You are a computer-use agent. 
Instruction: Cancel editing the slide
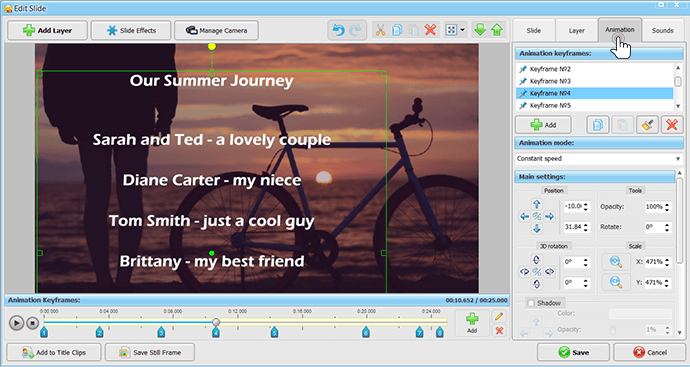(649, 352)
